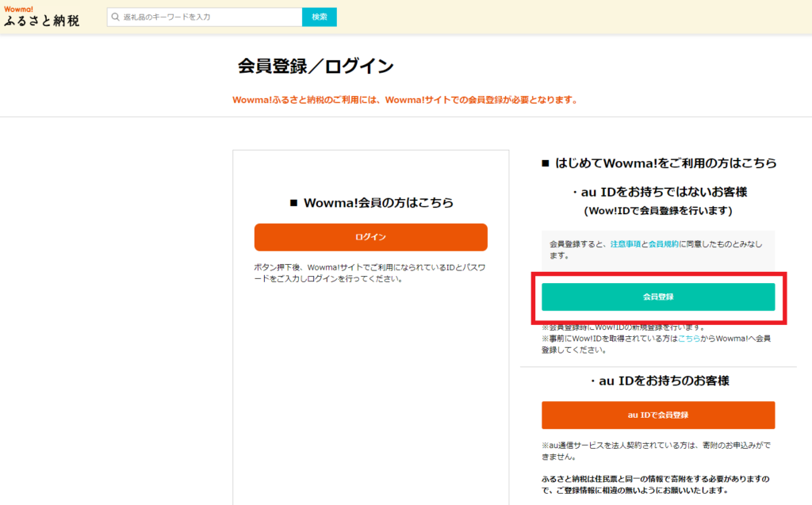Click the au IDで会員登録 button
Screen dimensions: 812x505
658,415
